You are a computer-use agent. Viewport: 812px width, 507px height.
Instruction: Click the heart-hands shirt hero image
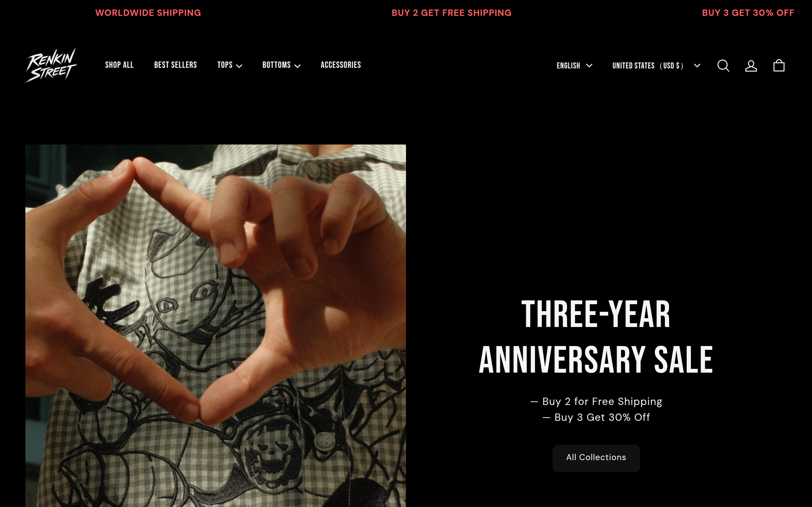pos(215,326)
